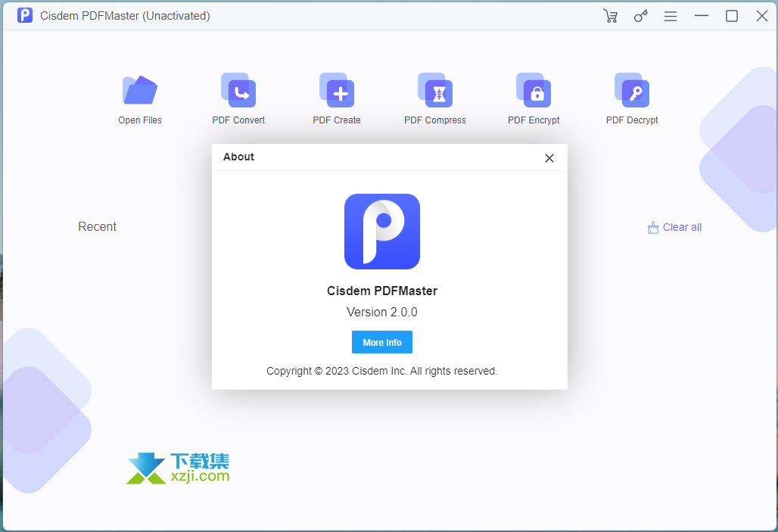The image size is (778, 532).
Task: Click the broom icon beside Clear all
Action: 653,227
